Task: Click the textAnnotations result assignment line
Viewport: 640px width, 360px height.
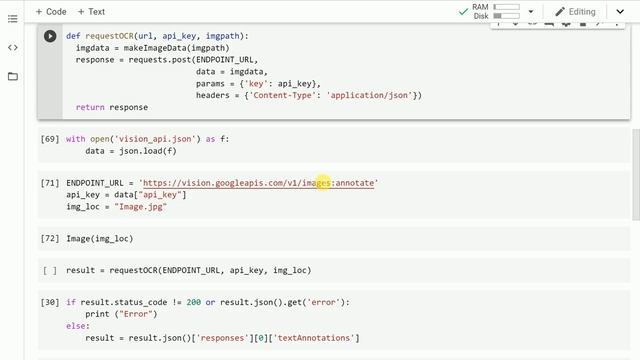Action: [x=222, y=338]
